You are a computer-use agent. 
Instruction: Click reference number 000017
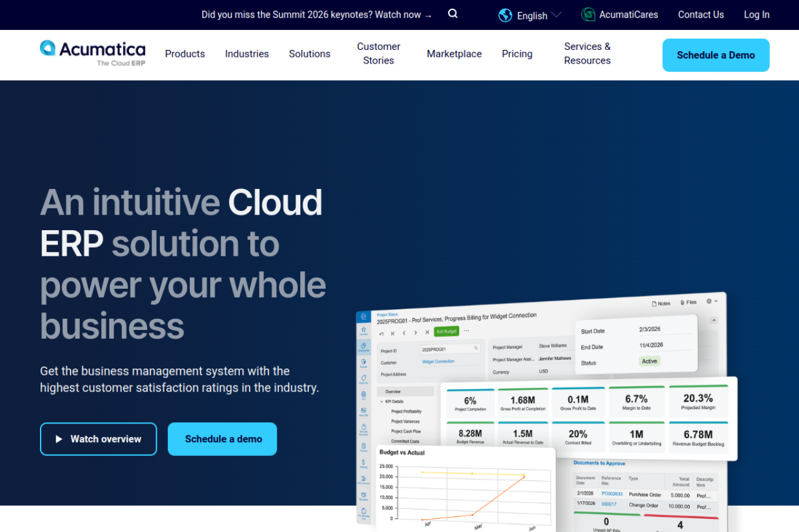point(609,505)
